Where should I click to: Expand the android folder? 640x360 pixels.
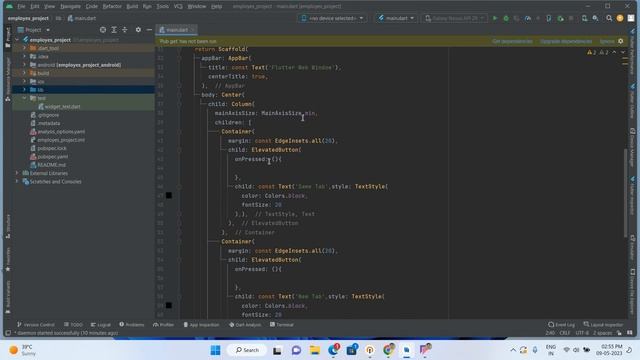pyautogui.click(x=24, y=65)
